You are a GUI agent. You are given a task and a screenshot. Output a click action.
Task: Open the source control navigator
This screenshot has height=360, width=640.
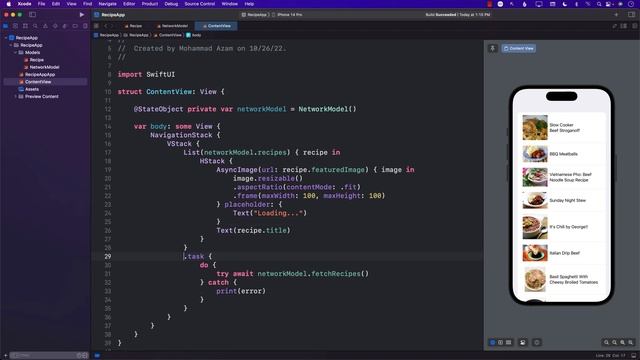(x=16, y=26)
